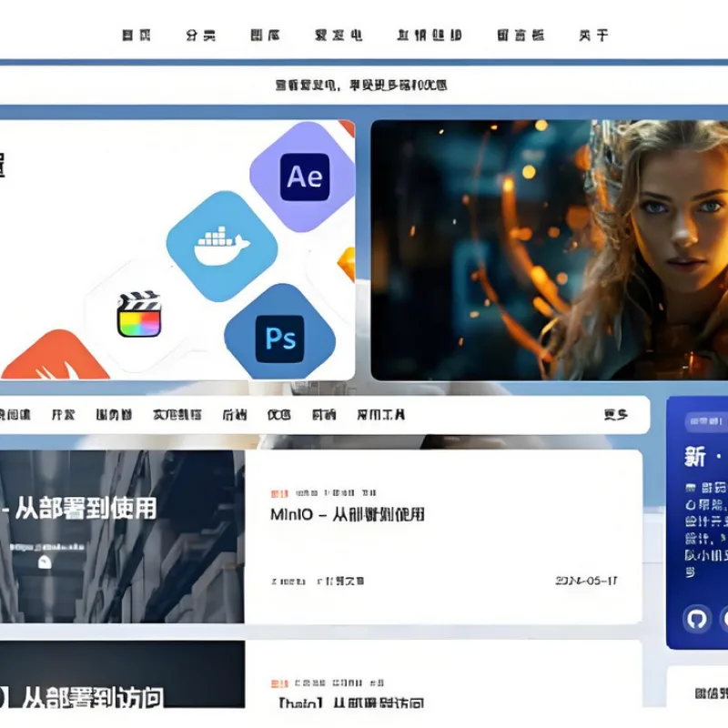Click the After Effects Ae icon
The width and height of the screenshot is (728, 728).
305,177
